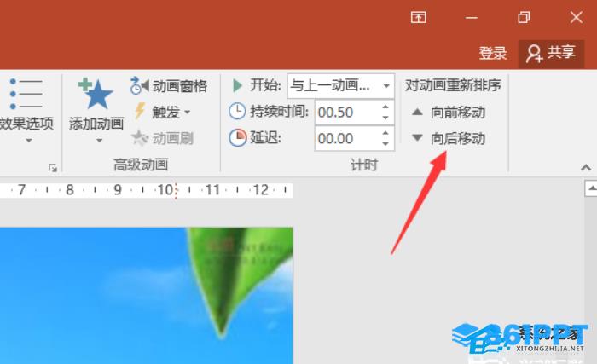Decrease the 延迟 delay value
The image size is (597, 364).
pos(385,143)
